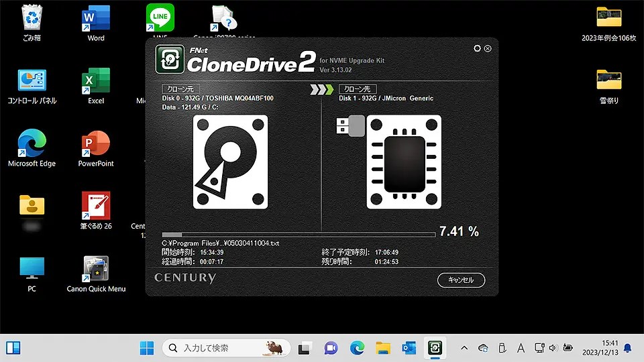Close the CloneDrive2 window

pos(488,48)
